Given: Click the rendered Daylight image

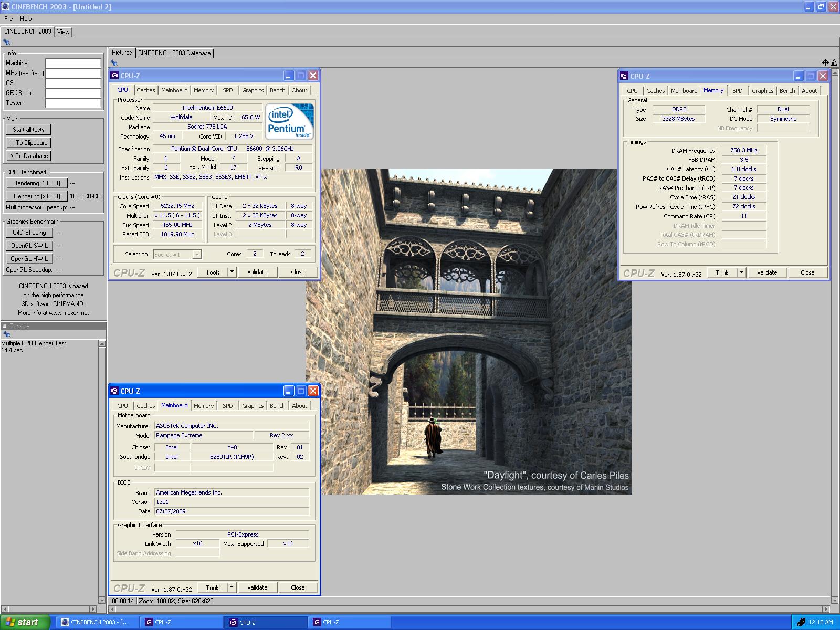Looking at the screenshot, I should 469,331.
